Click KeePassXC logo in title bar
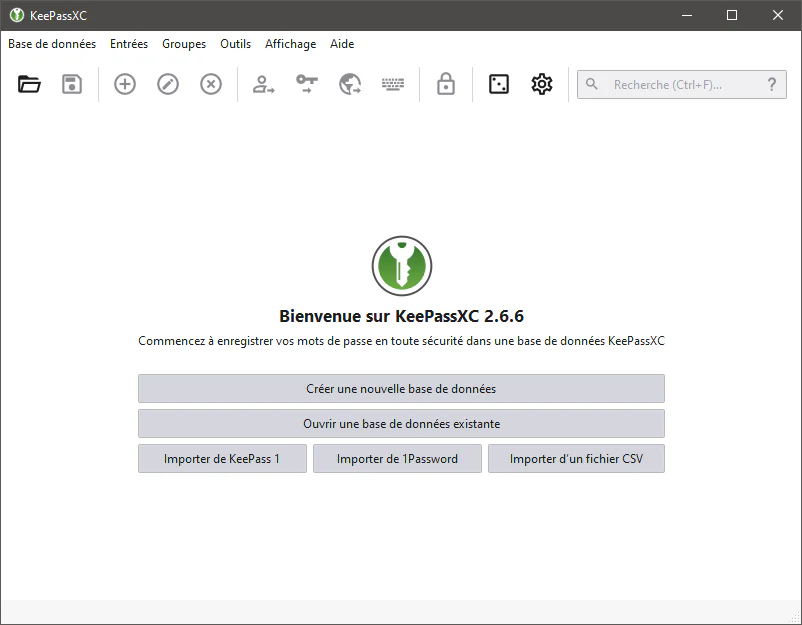 17,15
